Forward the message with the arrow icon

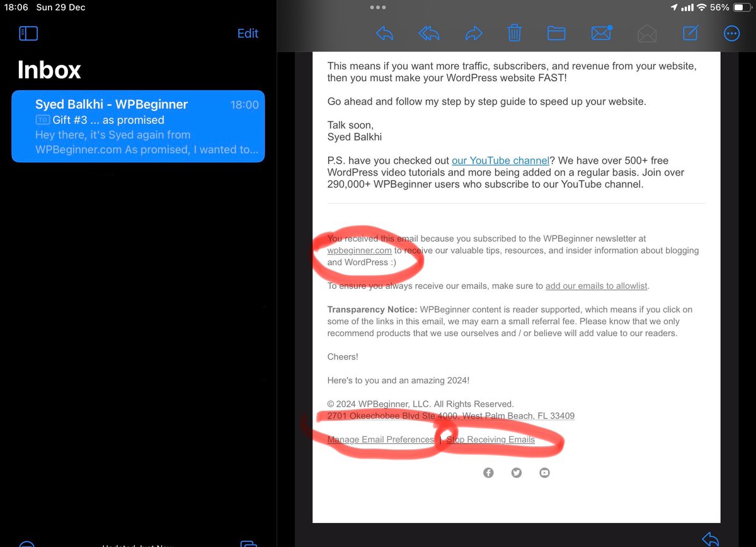click(473, 33)
